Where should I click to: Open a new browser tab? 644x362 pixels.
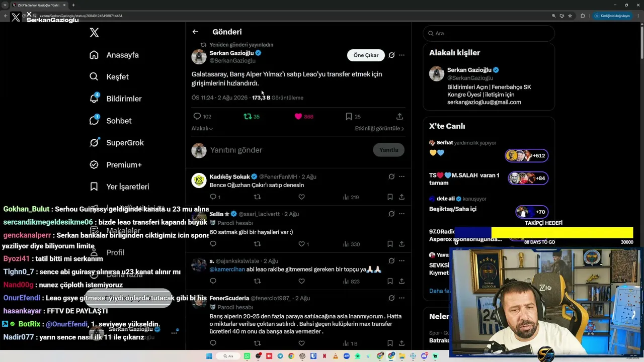(x=73, y=5)
